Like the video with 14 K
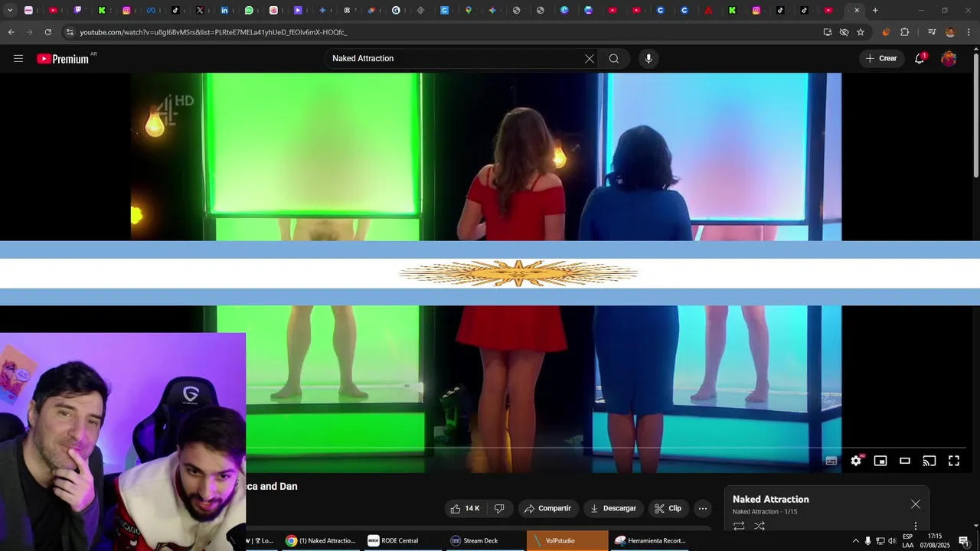Screen dimensions: 980x551 click(465, 508)
